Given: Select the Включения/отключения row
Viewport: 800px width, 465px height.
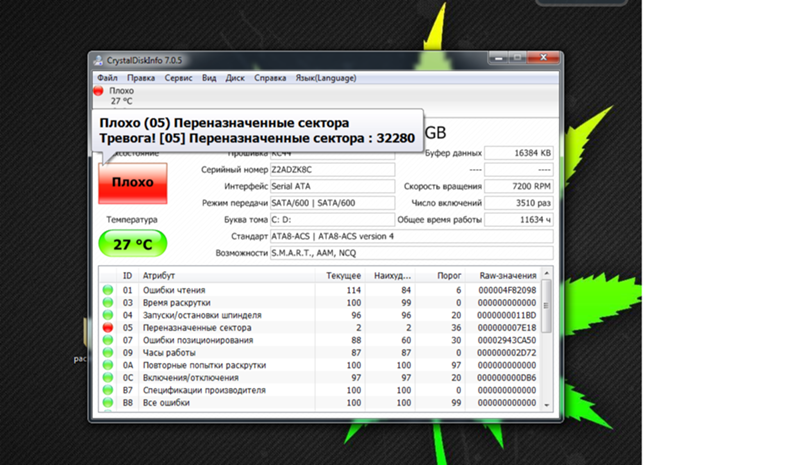Looking at the screenshot, I should 320,377.
